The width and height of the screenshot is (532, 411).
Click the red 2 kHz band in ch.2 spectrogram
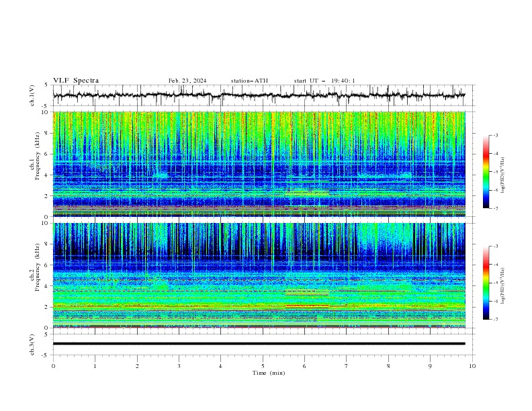307,306
